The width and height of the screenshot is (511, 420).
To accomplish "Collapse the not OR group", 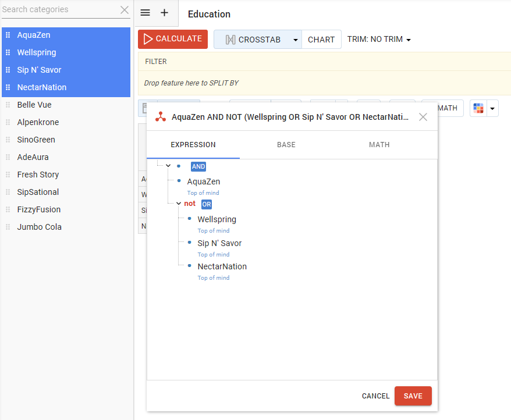I will coord(179,204).
